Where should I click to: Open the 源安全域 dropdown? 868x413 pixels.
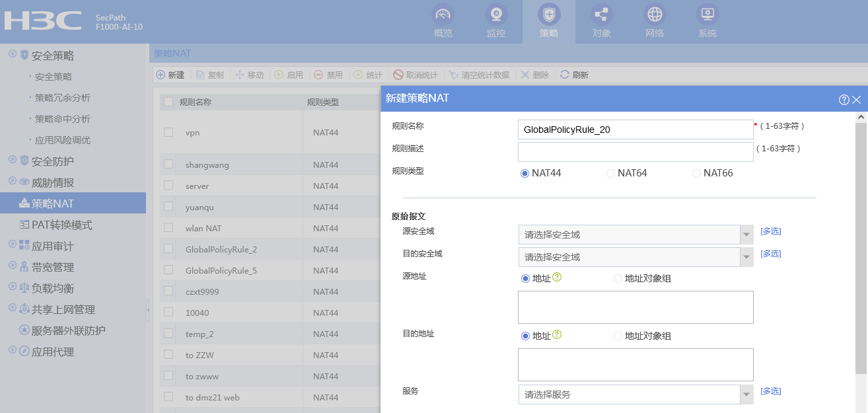[746, 235]
